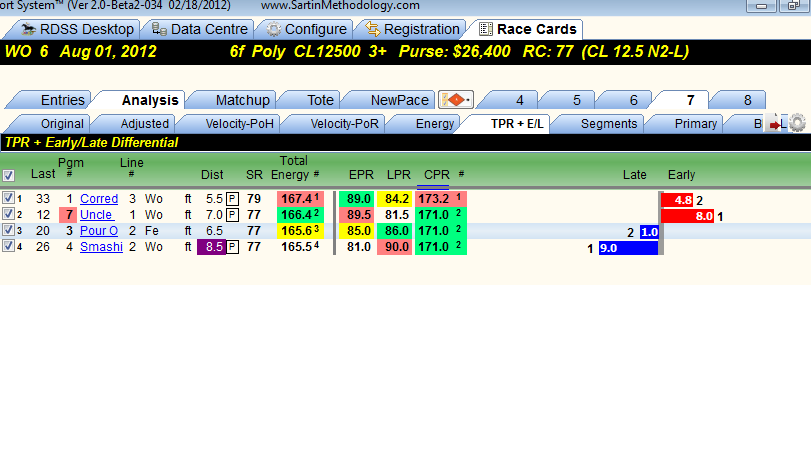Click the red 8.0 Early bar
Viewport: 811px width, 460px height.
[x=688, y=216]
